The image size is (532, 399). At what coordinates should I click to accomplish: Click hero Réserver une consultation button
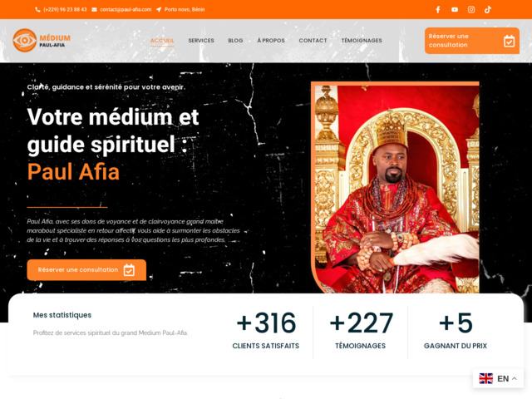[86, 270]
